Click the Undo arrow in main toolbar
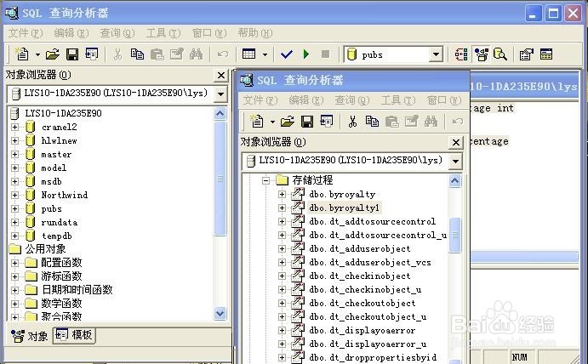 223,54
